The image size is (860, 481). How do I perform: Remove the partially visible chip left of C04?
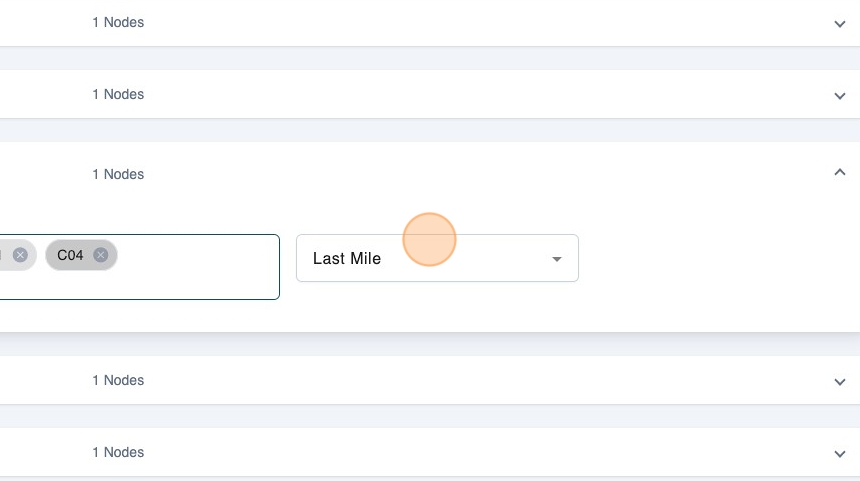click(20, 255)
